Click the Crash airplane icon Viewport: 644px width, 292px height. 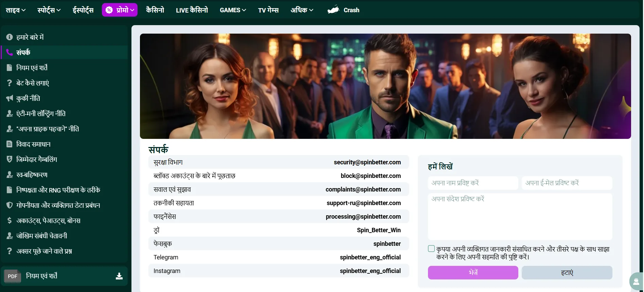(333, 10)
